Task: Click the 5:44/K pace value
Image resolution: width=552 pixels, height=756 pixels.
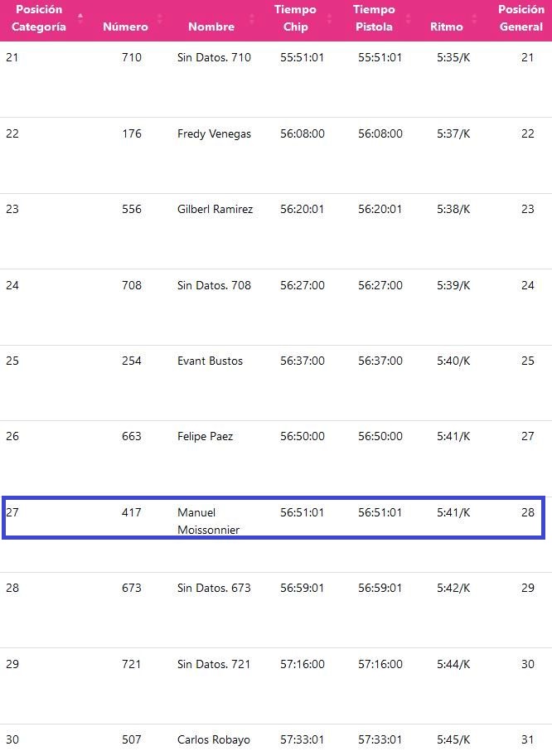Action: [x=453, y=664]
